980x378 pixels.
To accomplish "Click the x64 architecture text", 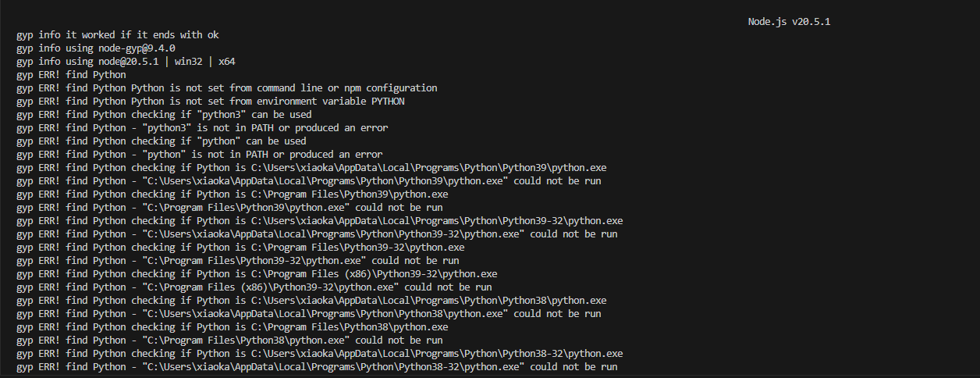I will pyautogui.click(x=227, y=62).
